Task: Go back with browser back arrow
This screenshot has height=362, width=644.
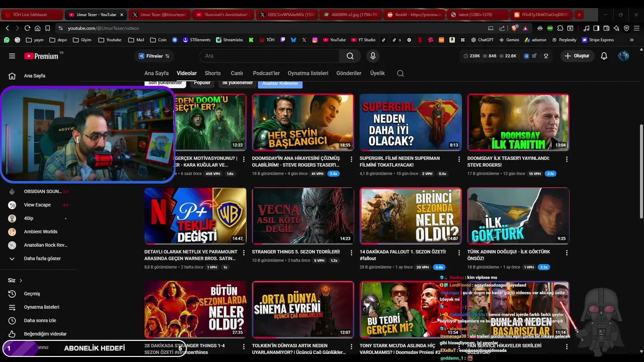Action: (8, 28)
